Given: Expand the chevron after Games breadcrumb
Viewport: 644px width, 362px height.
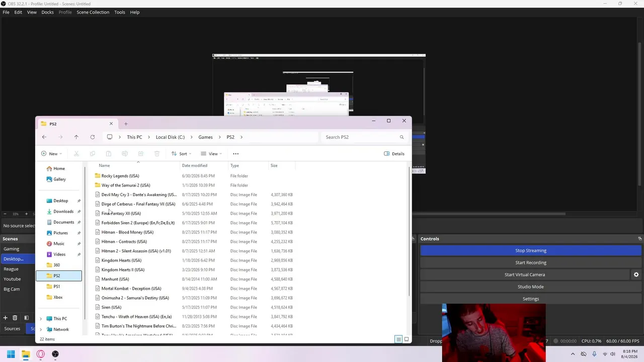Looking at the screenshot, I should click(x=219, y=137).
